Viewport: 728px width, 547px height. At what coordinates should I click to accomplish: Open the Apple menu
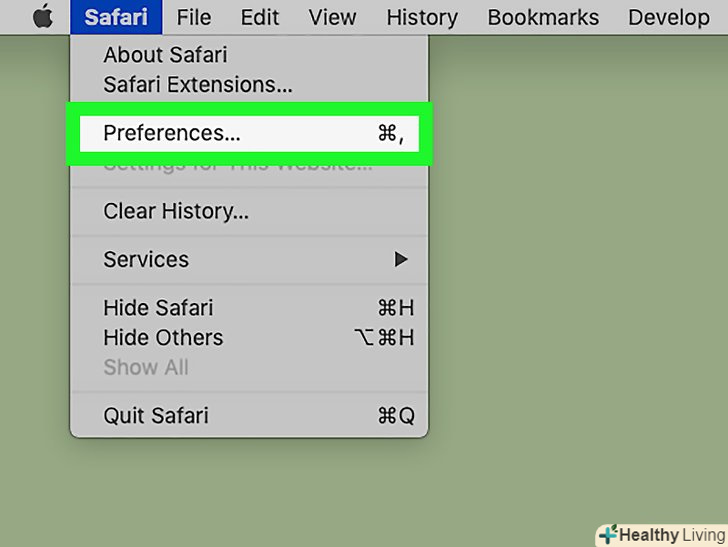pyautogui.click(x=42, y=17)
